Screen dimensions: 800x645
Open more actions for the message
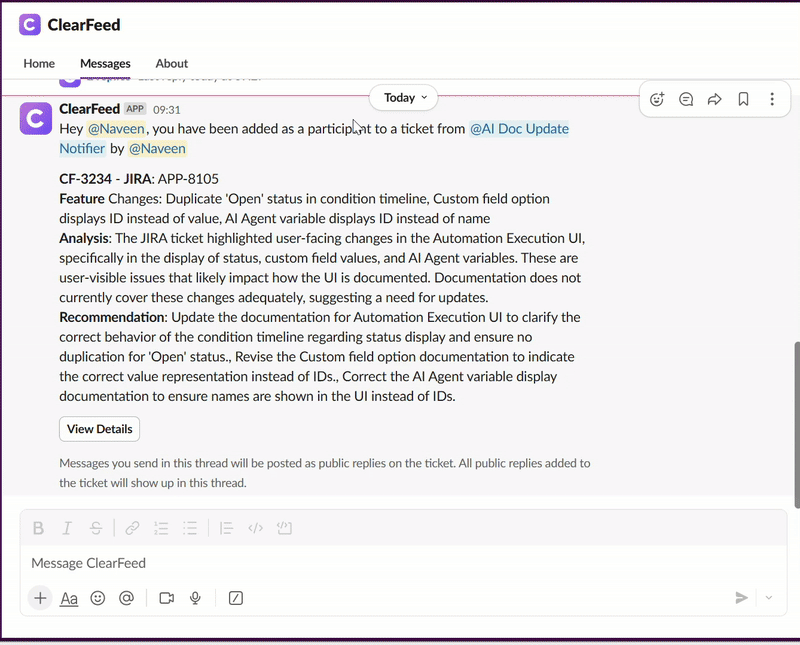point(772,99)
